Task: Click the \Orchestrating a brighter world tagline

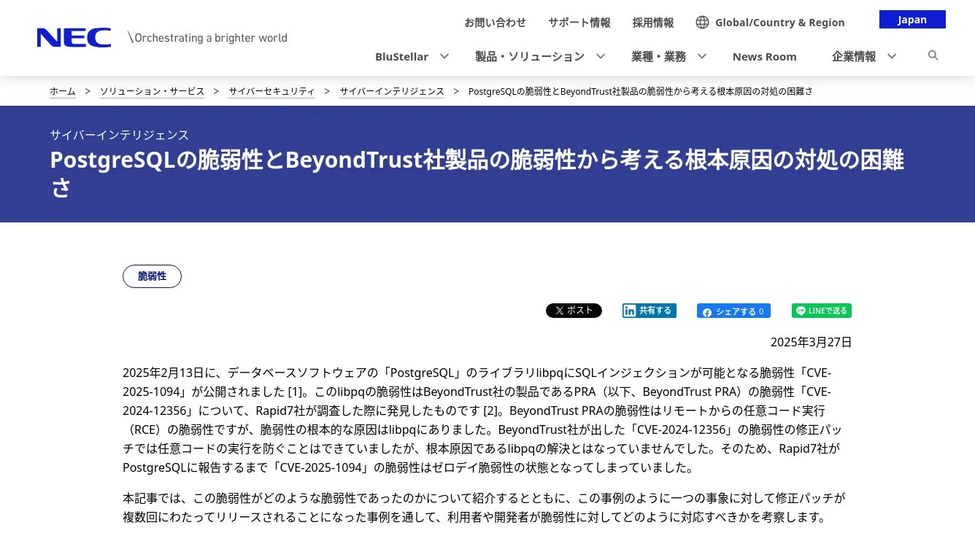Action: coord(207,38)
